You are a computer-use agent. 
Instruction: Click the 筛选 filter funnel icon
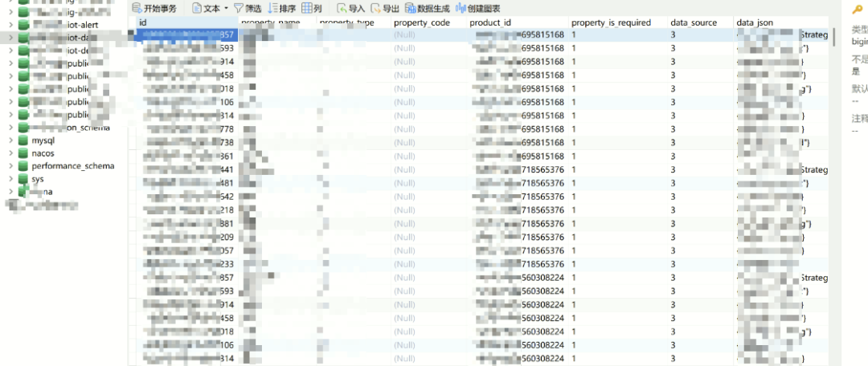(x=239, y=8)
